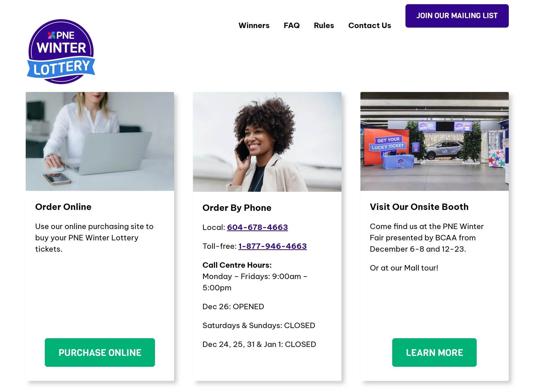The height and width of the screenshot is (392, 538).
Task: Click the Call Centre Hours label
Action: point(237,265)
